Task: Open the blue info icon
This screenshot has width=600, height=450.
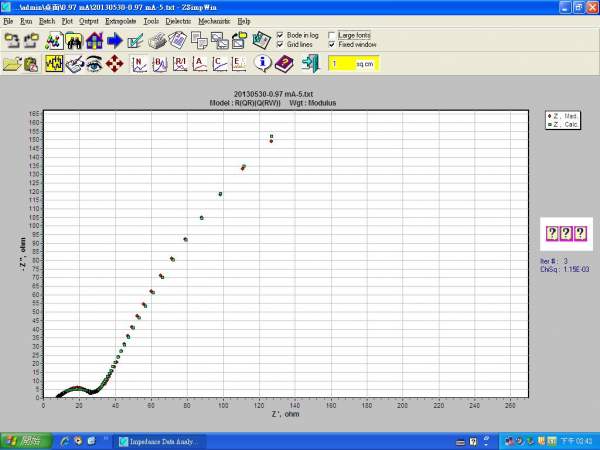Action: tap(264, 64)
